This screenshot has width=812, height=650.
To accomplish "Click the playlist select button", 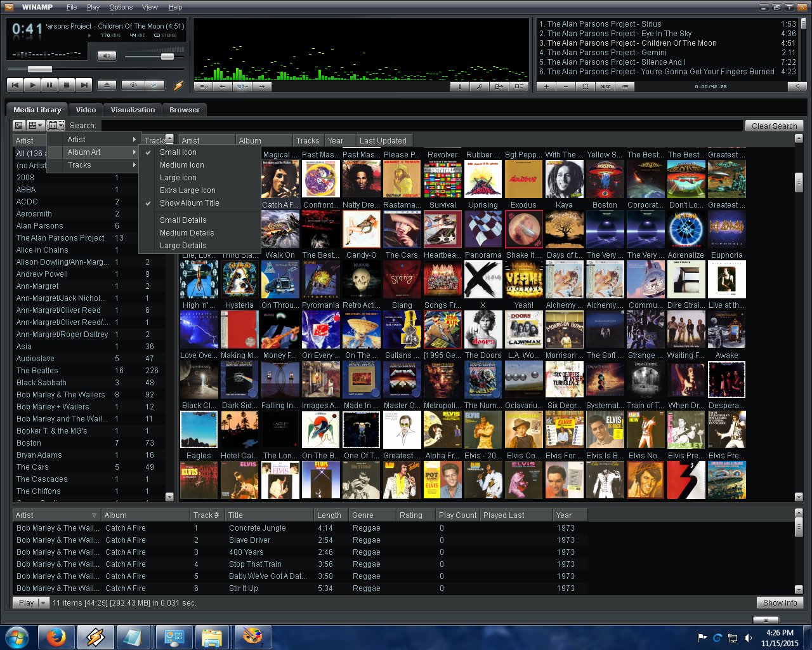I will 586,86.
